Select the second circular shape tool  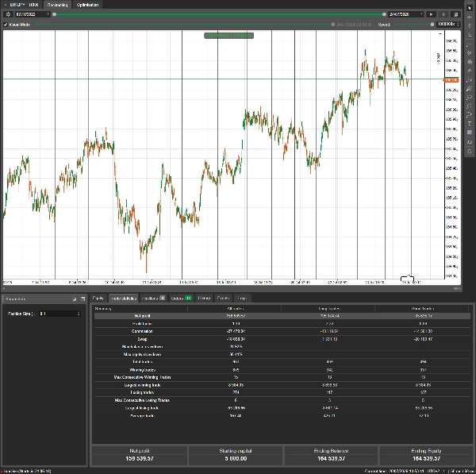[x=470, y=106]
